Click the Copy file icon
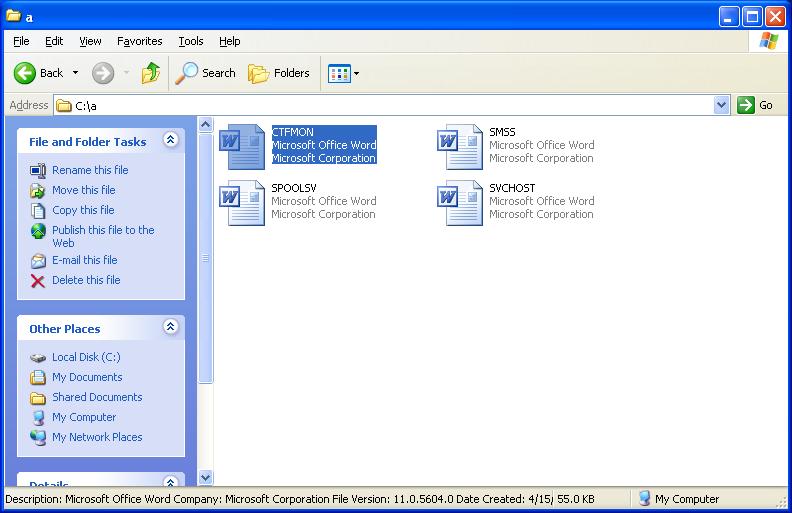This screenshot has width=792, height=513. 38,211
